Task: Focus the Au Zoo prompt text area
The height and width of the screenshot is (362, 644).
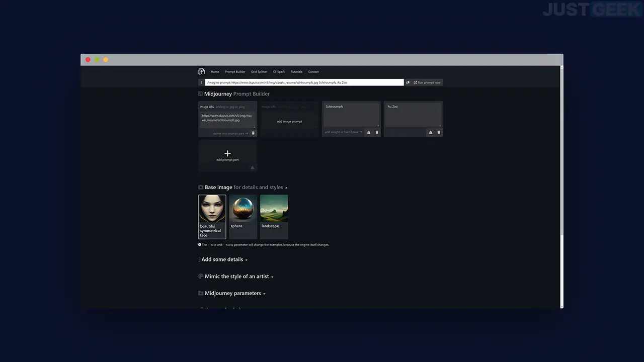Action: click(x=414, y=115)
